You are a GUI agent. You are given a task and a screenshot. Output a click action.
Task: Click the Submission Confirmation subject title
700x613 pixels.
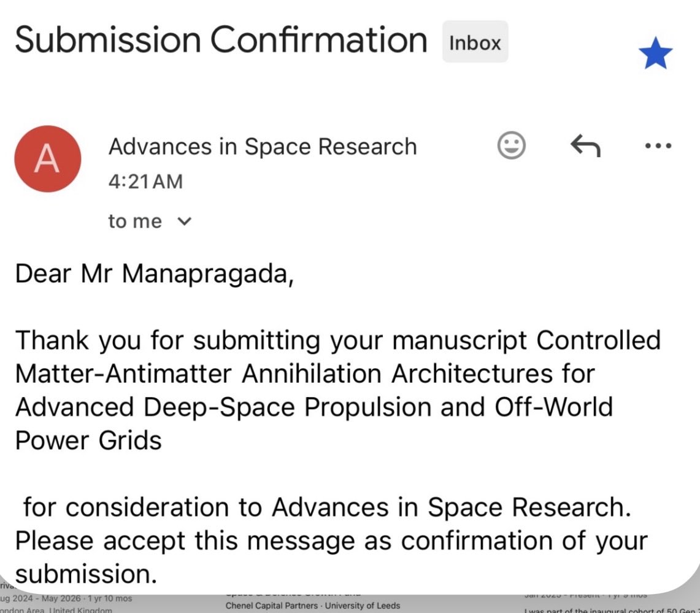tap(221, 40)
